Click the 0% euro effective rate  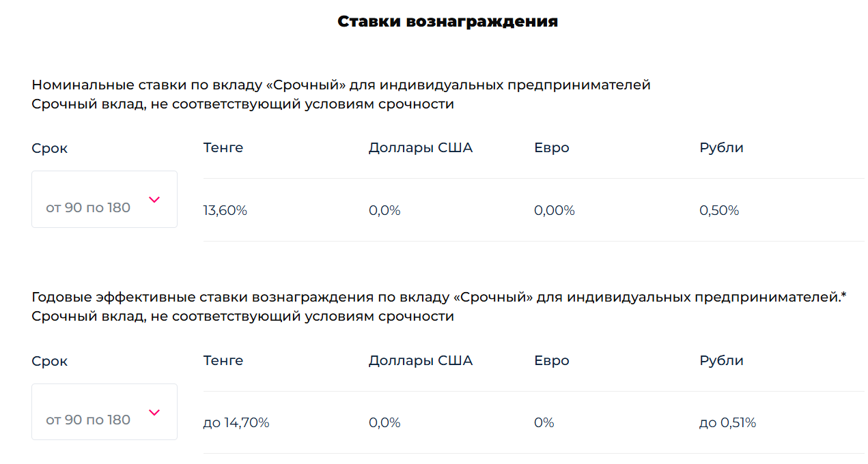[544, 423]
